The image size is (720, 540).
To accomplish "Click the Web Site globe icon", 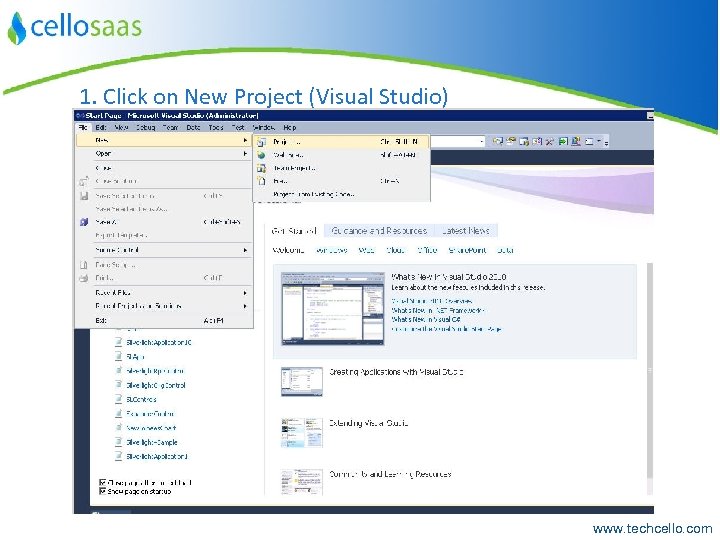I will point(261,155).
